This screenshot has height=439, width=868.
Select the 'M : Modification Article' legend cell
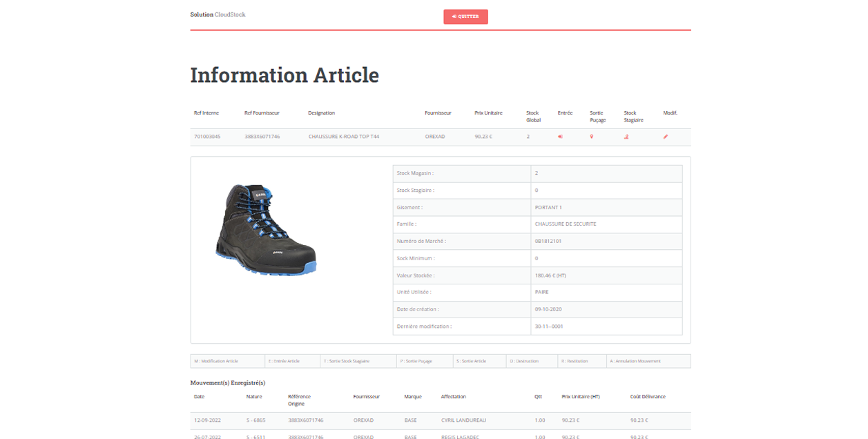(227, 361)
